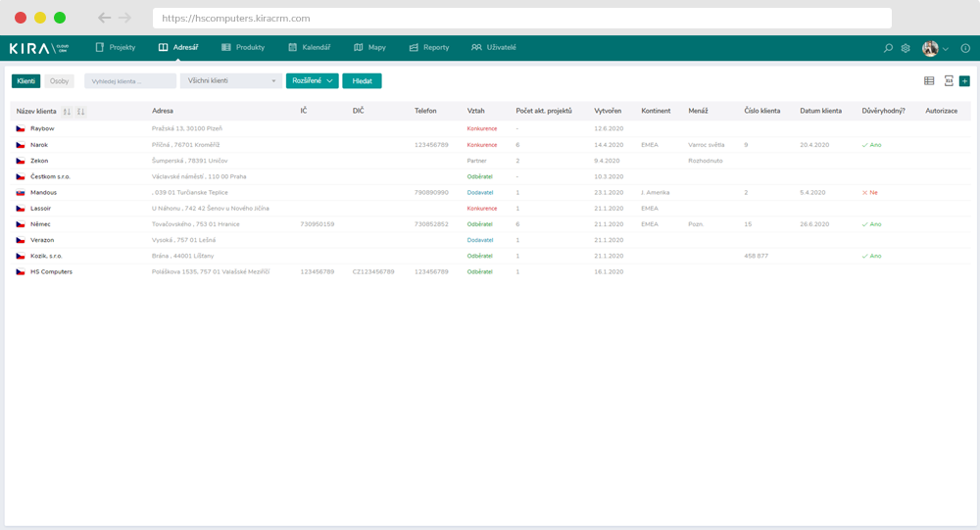Image resolution: width=980 pixels, height=530 pixels.
Task: Open the HS Computers client row
Action: pos(51,271)
